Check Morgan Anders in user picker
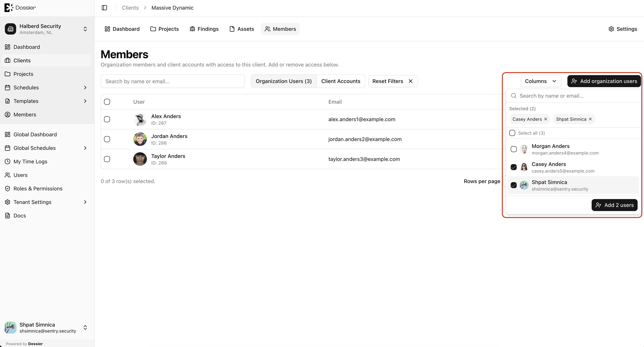Screen dimensions: 644x347 point(514,149)
